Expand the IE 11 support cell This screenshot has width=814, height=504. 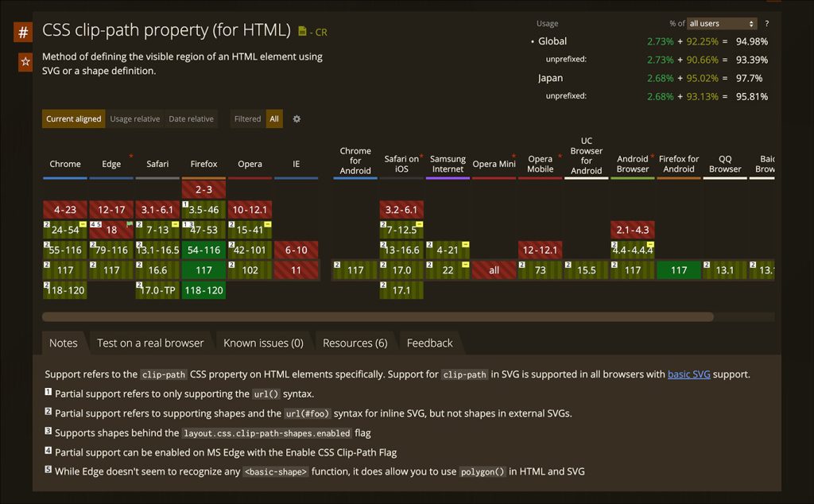296,270
